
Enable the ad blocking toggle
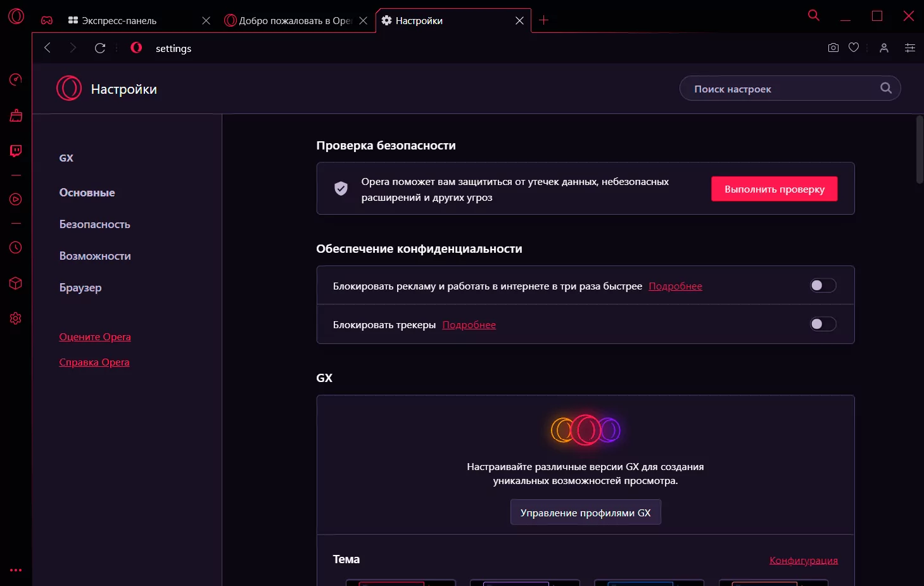coord(823,286)
